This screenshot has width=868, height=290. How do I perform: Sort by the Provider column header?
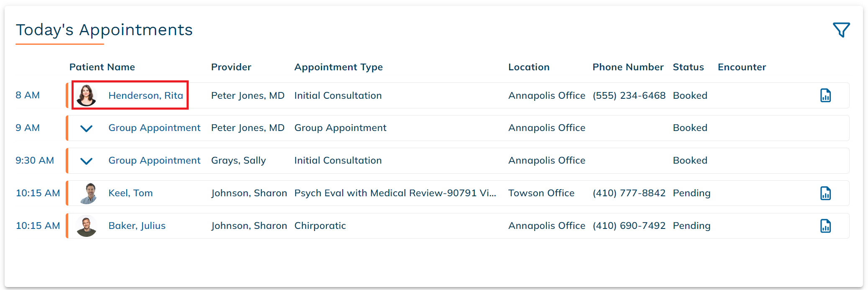pyautogui.click(x=231, y=67)
